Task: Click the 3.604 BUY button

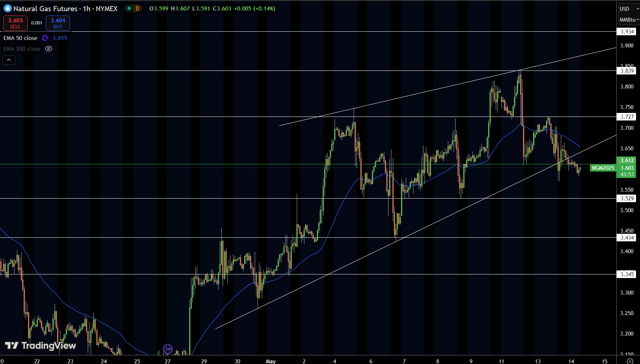Action: (58, 23)
